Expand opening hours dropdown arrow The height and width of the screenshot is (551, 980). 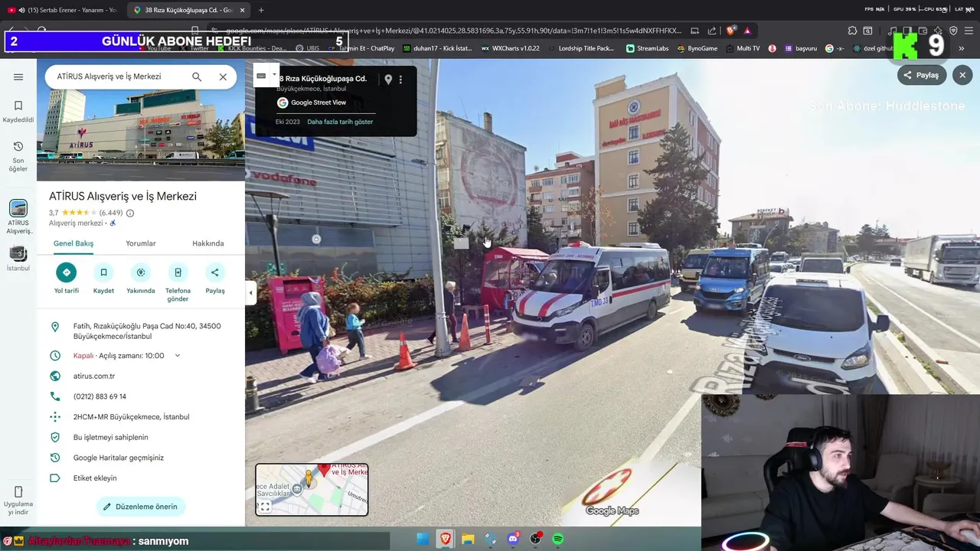click(x=178, y=356)
